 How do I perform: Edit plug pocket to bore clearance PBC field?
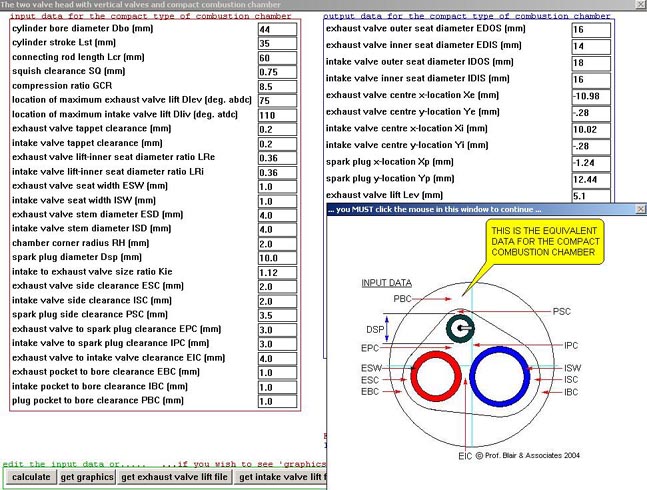277,401
